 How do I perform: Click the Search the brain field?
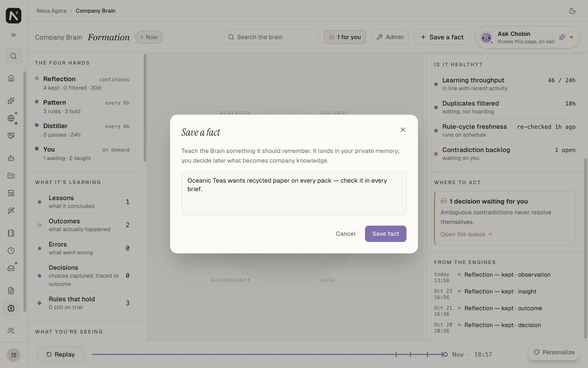[271, 37]
